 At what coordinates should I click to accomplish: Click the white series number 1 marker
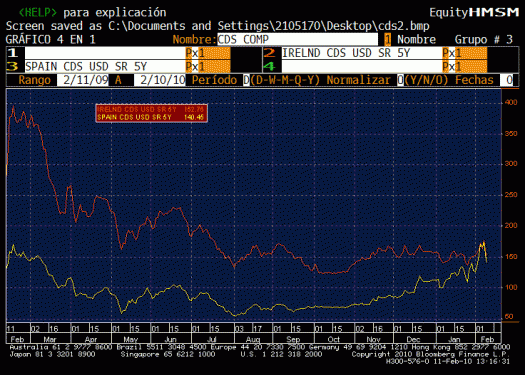pyautogui.click(x=12, y=53)
